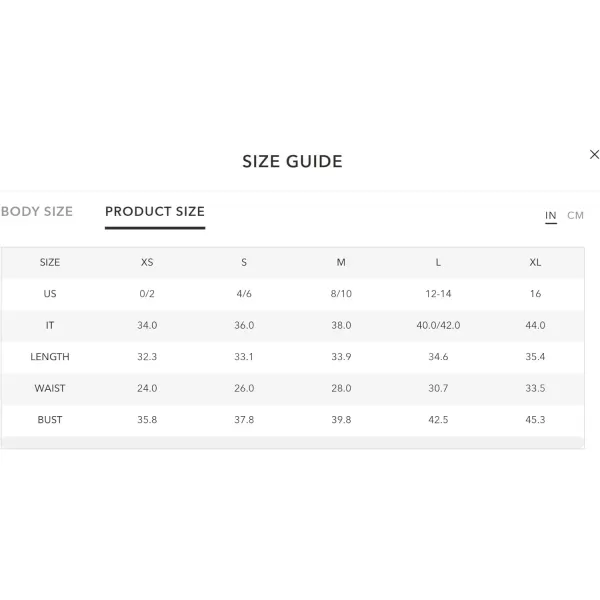This screenshot has width=600, height=600.
Task: Select the BUST row label
Action: 50,419
